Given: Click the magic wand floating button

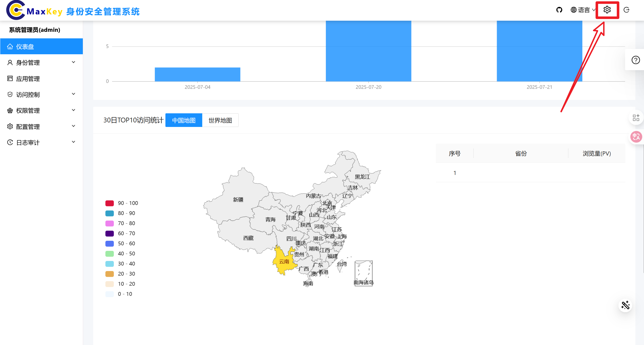Looking at the screenshot, I should pos(625,305).
